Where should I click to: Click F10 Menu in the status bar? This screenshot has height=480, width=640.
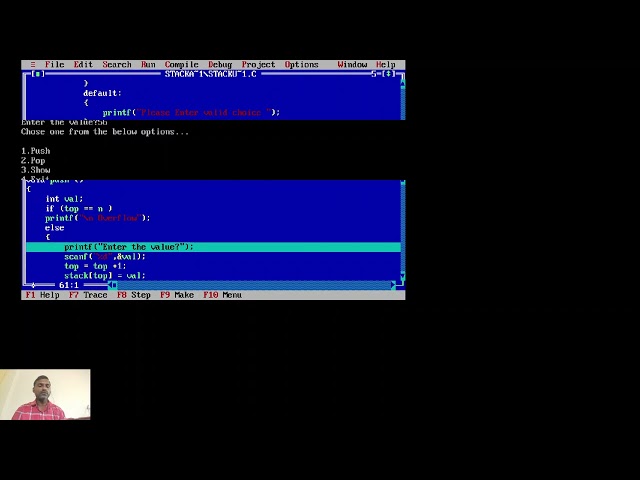coord(222,295)
